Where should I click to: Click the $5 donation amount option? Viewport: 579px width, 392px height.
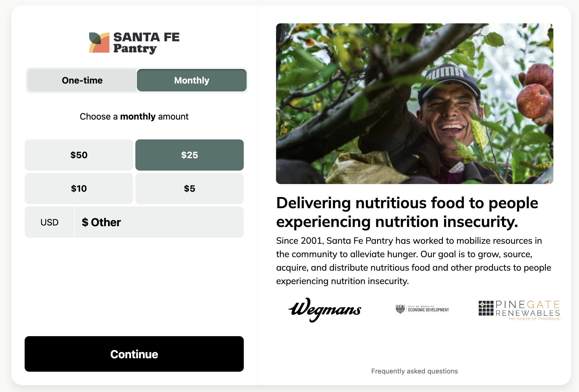(189, 189)
